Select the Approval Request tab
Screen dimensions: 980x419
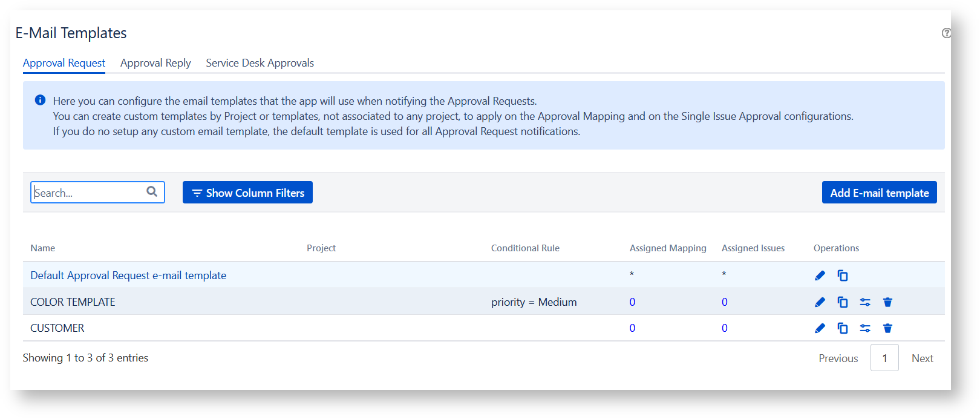click(64, 63)
